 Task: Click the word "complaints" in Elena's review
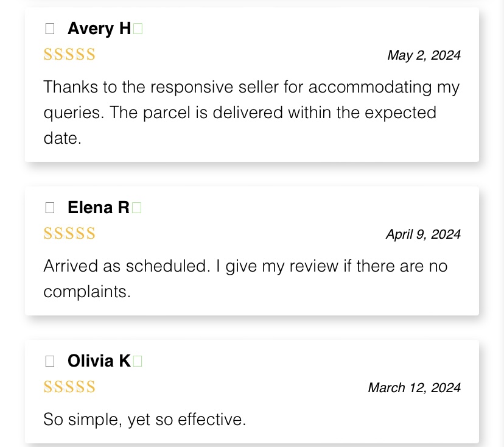coord(86,292)
